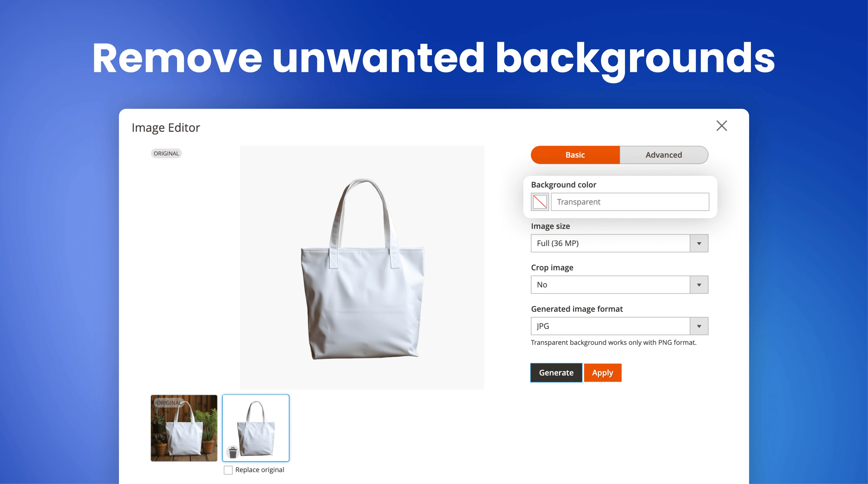Switch to the Advanced tab
The width and height of the screenshot is (868, 484).
663,155
